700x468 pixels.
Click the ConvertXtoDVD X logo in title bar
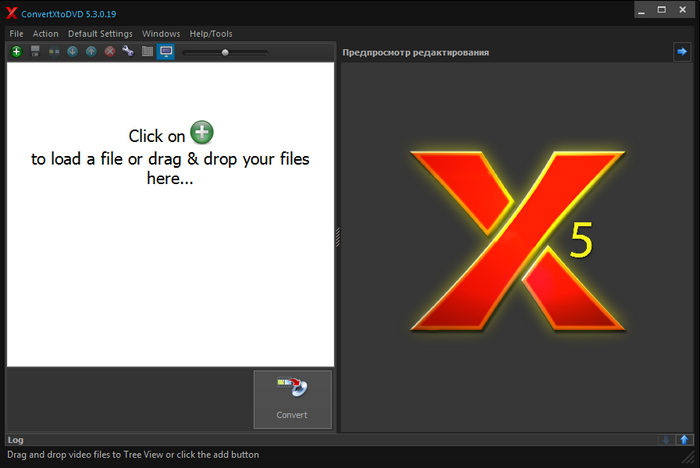coord(12,13)
